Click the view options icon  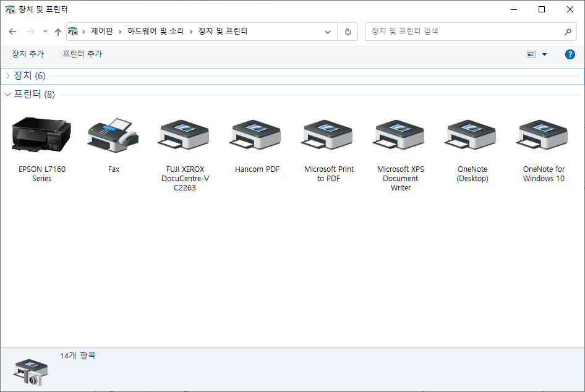coord(531,54)
